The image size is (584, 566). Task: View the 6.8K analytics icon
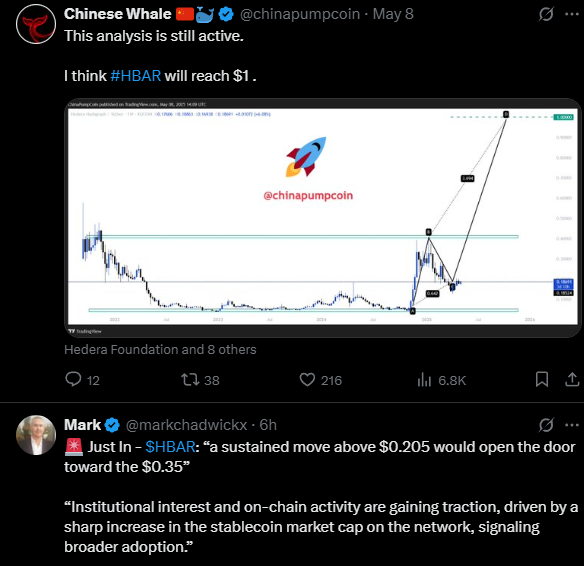point(424,380)
